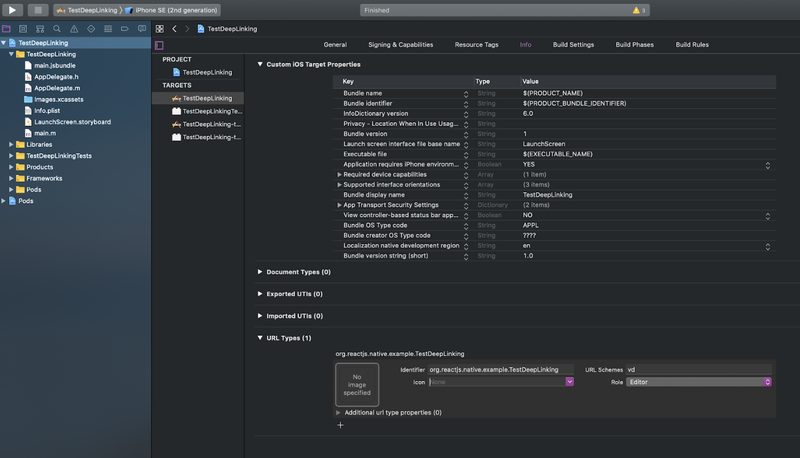Open the source control navigator icon
This screenshot has width=800, height=458.
click(23, 29)
